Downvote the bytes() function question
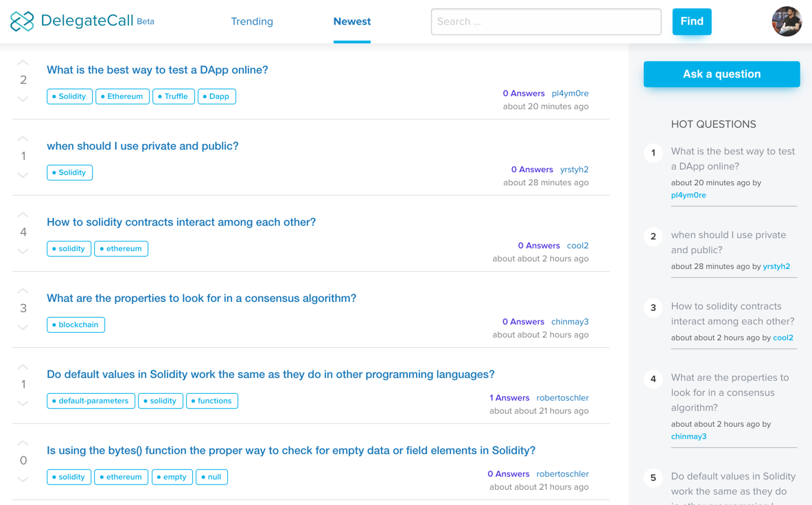 (x=23, y=480)
